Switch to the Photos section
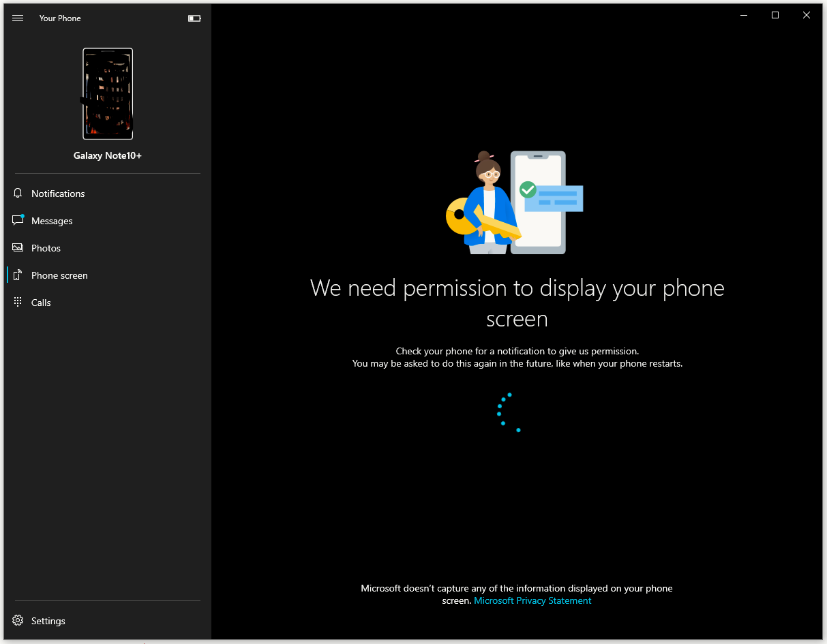The width and height of the screenshot is (827, 644). [108, 248]
